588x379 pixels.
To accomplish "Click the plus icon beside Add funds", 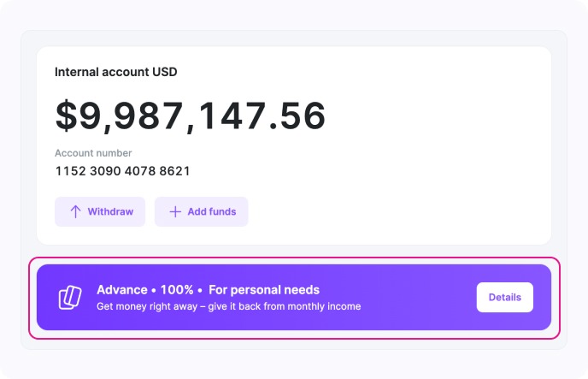I will tap(175, 211).
